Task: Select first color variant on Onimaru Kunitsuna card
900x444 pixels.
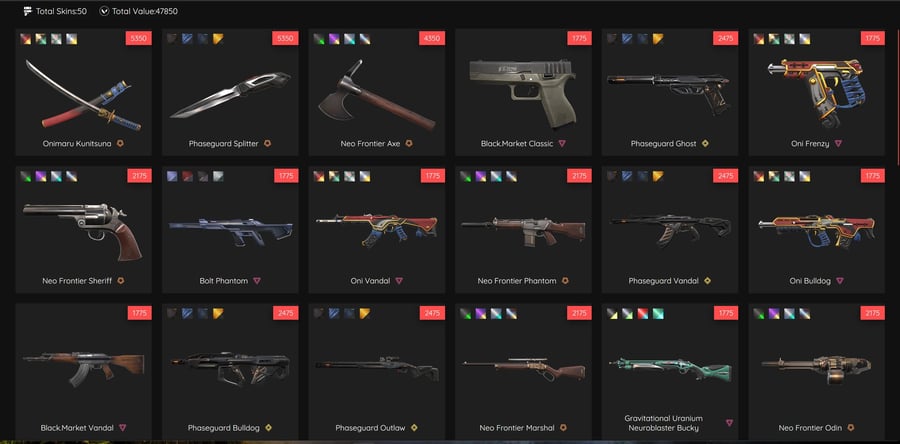Action: [x=26, y=39]
